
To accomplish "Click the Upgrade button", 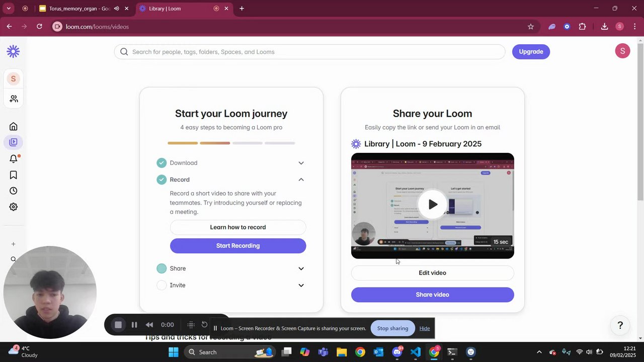I will coord(531,51).
